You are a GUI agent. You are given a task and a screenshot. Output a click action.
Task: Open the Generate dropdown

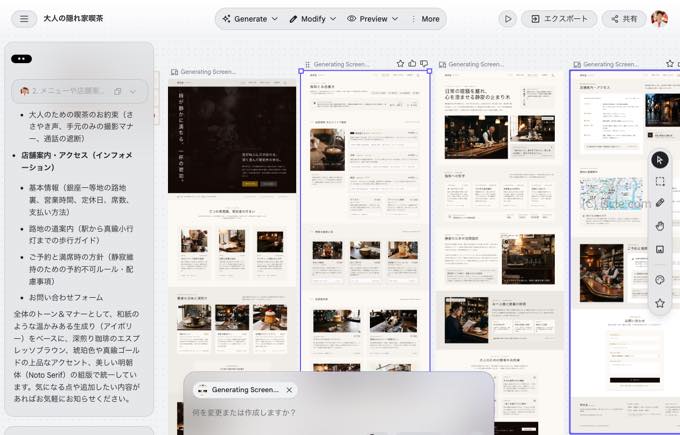pos(250,19)
